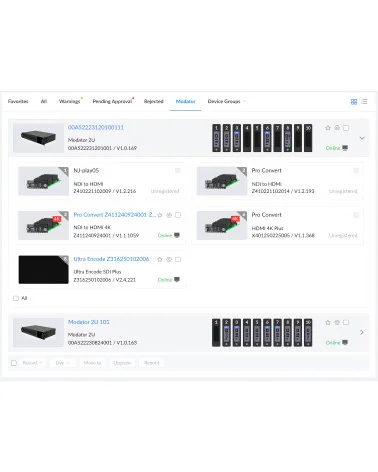
Task: Star the Ultra Encode Z316250102006 card
Action: (x=160, y=259)
